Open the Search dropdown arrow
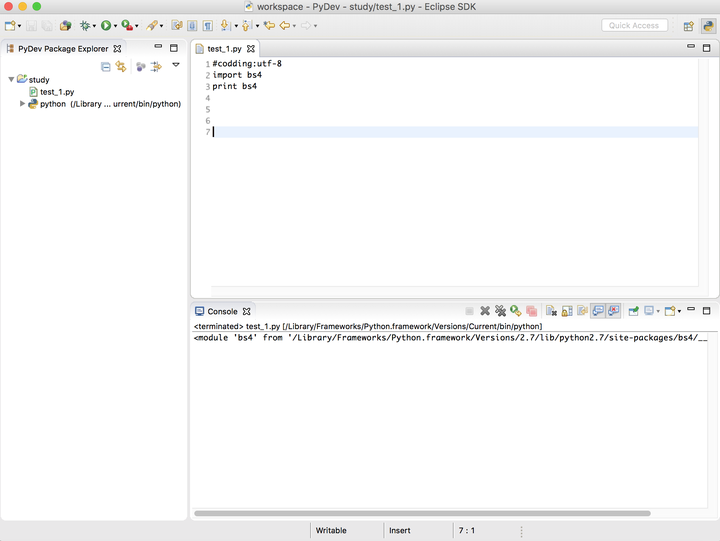The width and height of the screenshot is (720, 541). coord(161,26)
